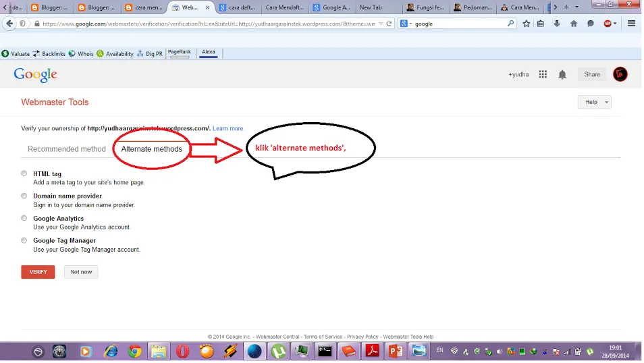Image resolution: width=644 pixels, height=363 pixels.
Task: Switch to the 'Google A...' browser tab
Action: 331,7
